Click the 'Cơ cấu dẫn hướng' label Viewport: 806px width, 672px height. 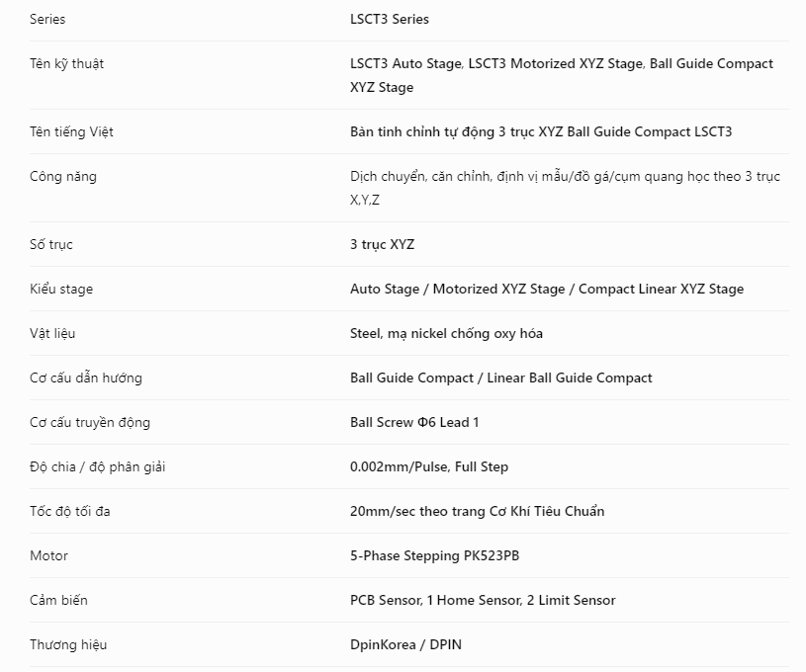click(x=86, y=378)
